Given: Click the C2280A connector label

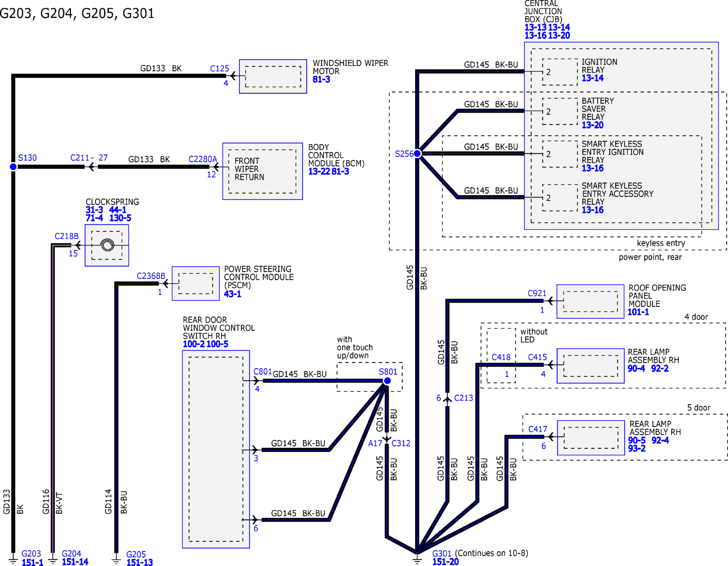Looking at the screenshot, I should (203, 159).
